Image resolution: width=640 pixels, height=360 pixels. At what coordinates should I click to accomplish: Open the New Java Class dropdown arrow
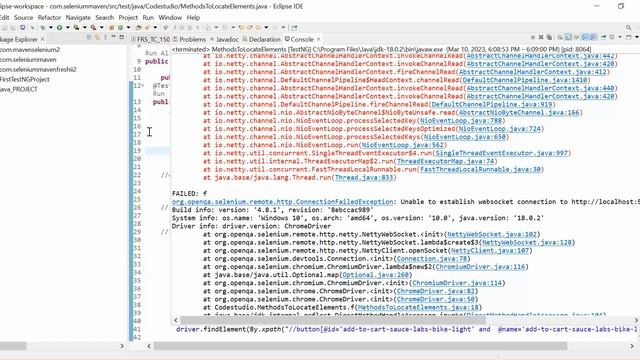(128, 27)
